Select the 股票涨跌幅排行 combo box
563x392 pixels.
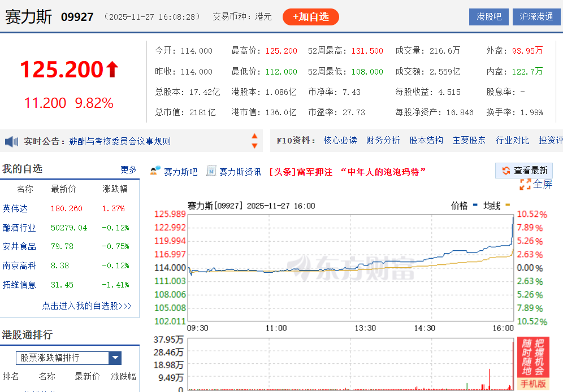[68, 358]
